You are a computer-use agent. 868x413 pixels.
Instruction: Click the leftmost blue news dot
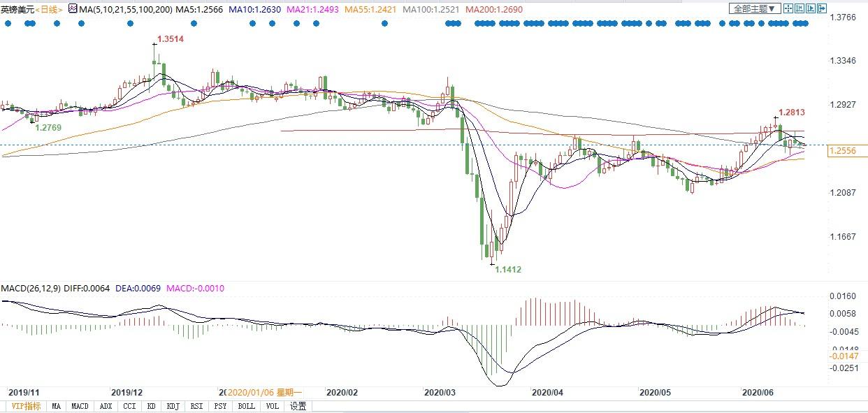click(8, 23)
